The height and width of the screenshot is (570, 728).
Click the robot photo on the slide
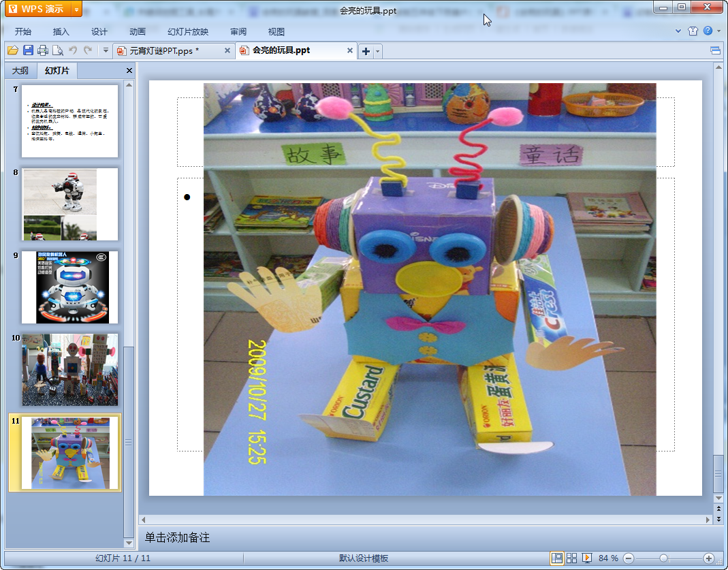pyautogui.click(x=430, y=289)
